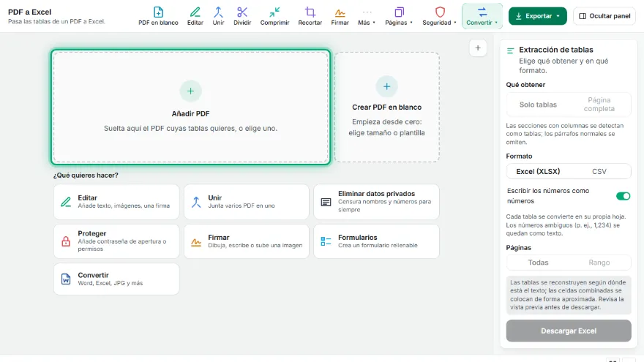Click the Crear PDF en blanco tile
Image resolution: width=644 pixels, height=362 pixels.
pyautogui.click(x=387, y=107)
